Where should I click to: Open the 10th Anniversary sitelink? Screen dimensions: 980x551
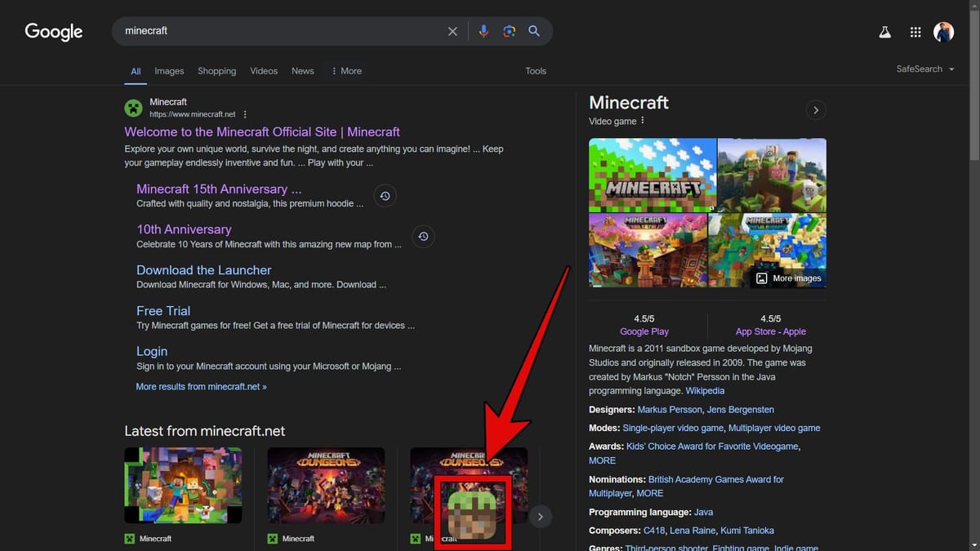point(184,229)
